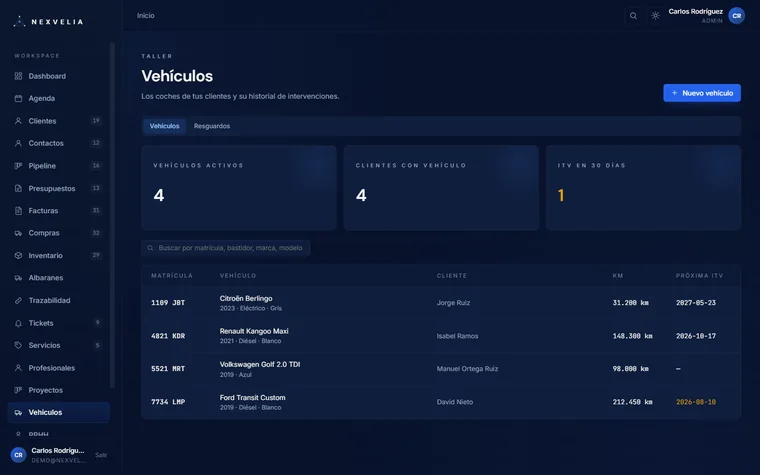
Task: Click client David Nieto
Action: click(x=455, y=402)
